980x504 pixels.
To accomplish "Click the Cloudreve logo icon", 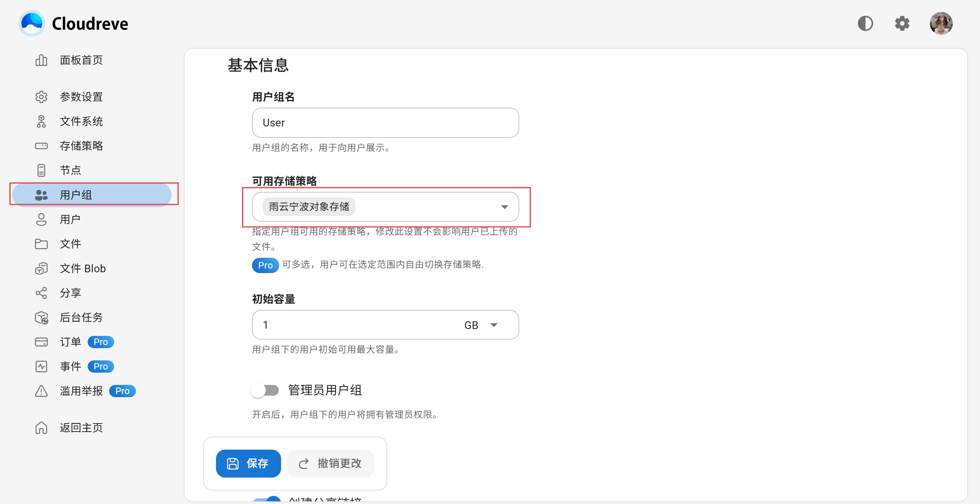I will [x=32, y=23].
